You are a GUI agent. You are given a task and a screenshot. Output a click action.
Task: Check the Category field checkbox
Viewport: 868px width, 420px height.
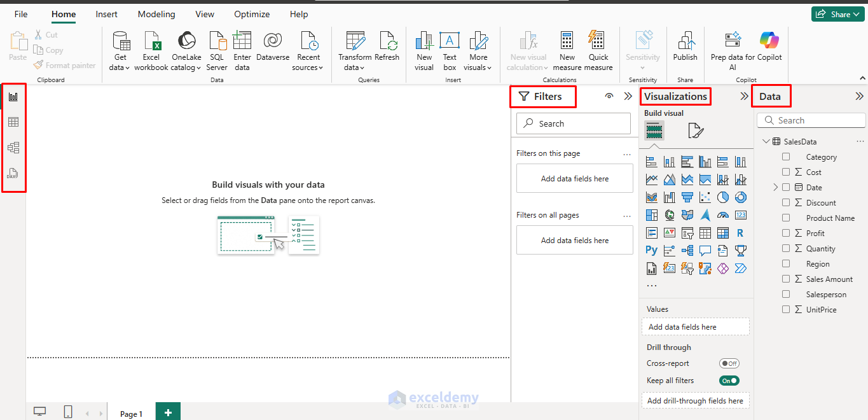tap(786, 157)
